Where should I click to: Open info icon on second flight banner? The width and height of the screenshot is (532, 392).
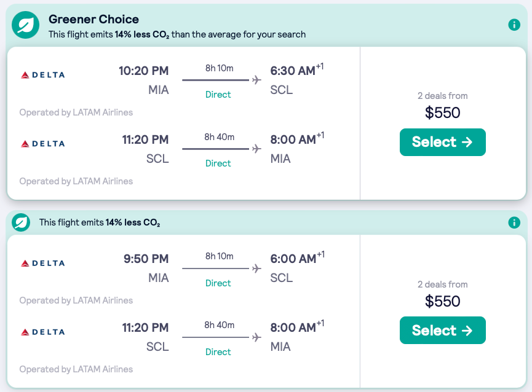click(514, 222)
